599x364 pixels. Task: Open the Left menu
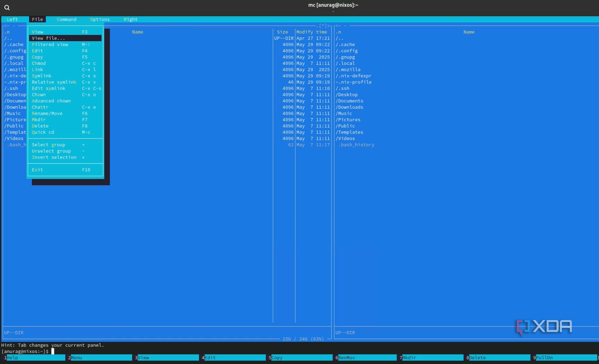pos(13,19)
